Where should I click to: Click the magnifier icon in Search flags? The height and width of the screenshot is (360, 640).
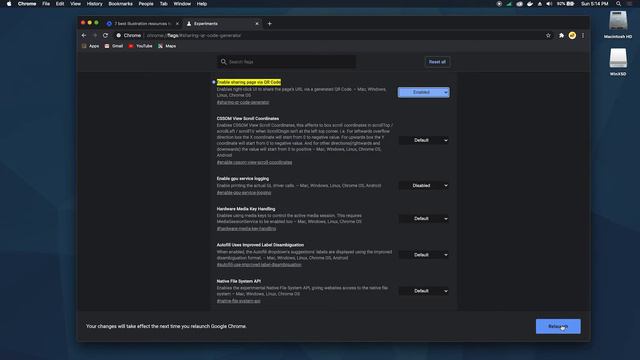point(223,62)
